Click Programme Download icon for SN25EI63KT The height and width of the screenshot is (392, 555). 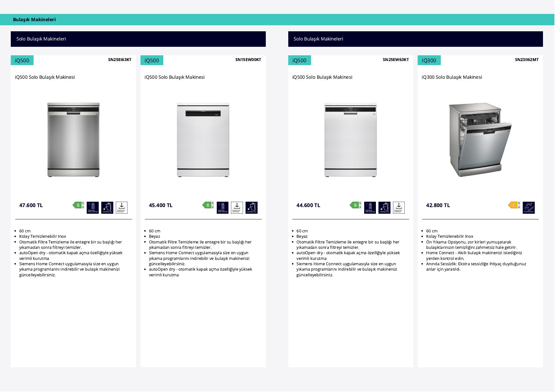[122, 208]
